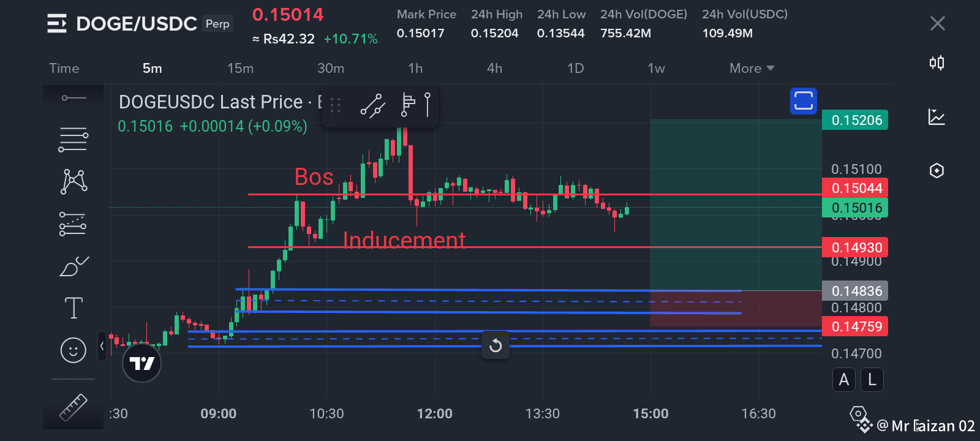The width and height of the screenshot is (980, 441).
Task: Click the 24h High value 0.15204
Action: point(495,33)
